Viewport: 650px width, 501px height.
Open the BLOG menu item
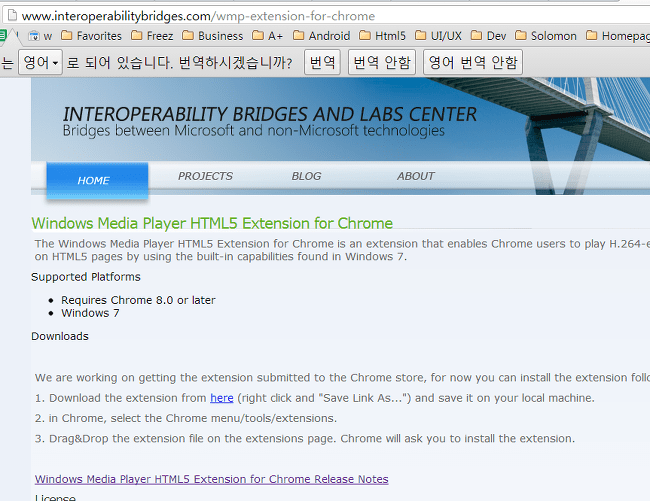click(x=306, y=176)
